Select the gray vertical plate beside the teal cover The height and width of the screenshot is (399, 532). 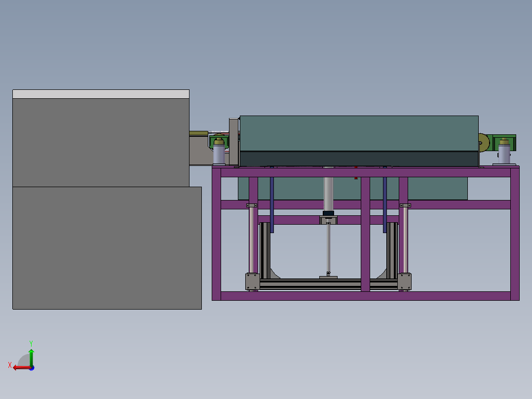(234, 142)
